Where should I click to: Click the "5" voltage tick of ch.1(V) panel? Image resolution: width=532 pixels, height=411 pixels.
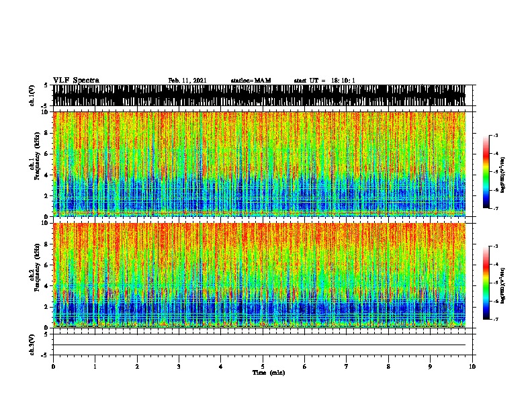click(x=46, y=85)
